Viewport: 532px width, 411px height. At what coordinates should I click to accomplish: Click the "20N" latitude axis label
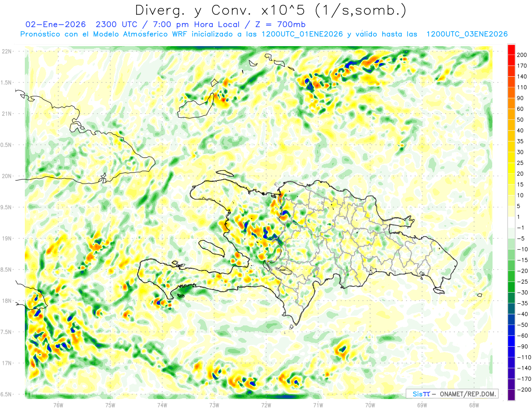(7, 176)
